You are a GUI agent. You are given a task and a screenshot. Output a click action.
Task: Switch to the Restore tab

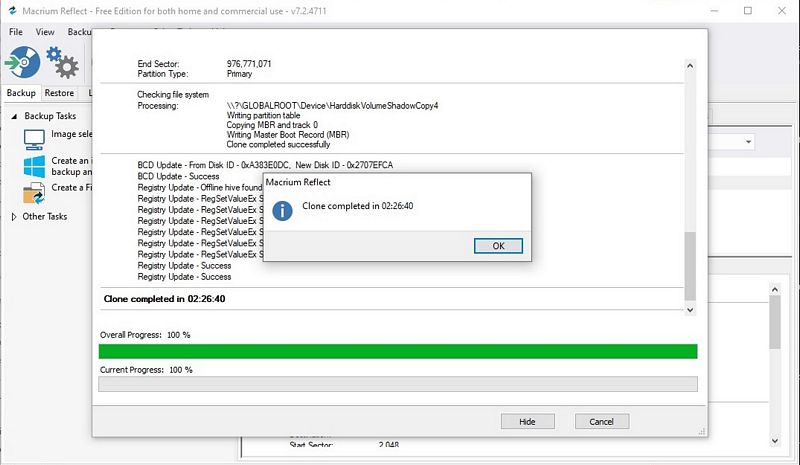click(59, 93)
